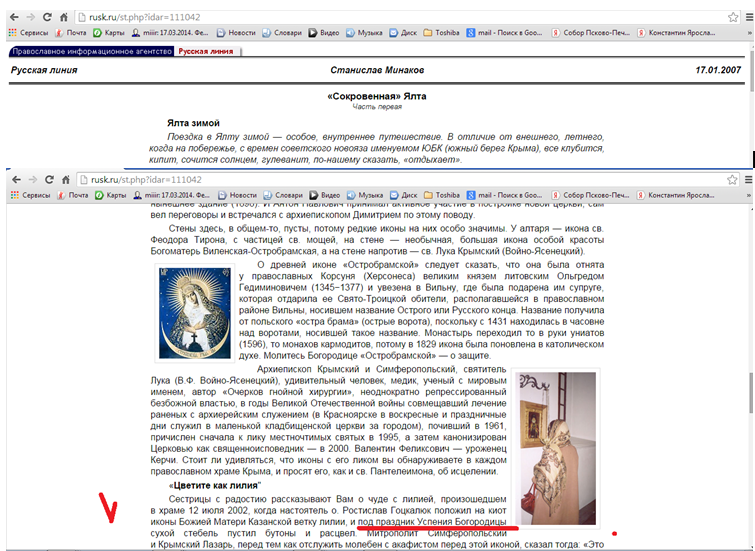Screen dimensions: 755x551
Task: Open Константин Яросла... bookmark in lower window
Action: (x=676, y=195)
